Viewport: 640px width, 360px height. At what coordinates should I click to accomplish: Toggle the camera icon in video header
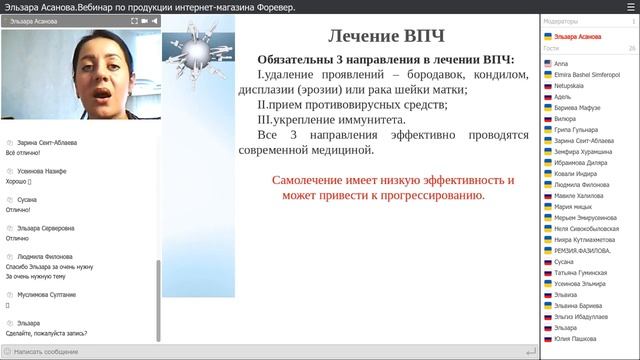point(144,21)
